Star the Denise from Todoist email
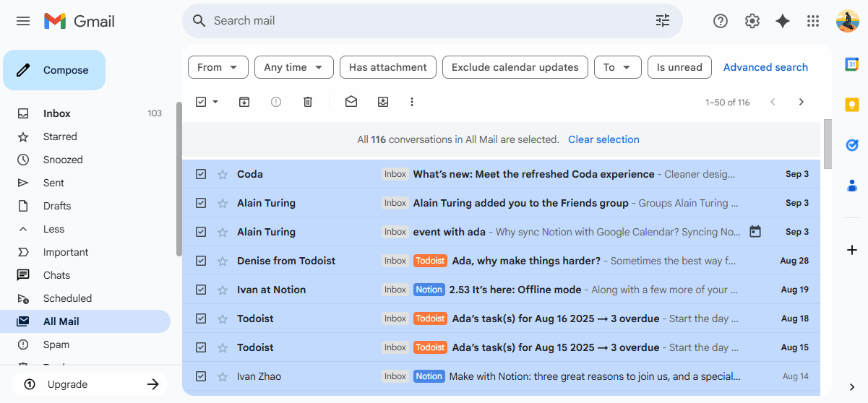Viewport: 868px width, 403px height. coord(223,261)
